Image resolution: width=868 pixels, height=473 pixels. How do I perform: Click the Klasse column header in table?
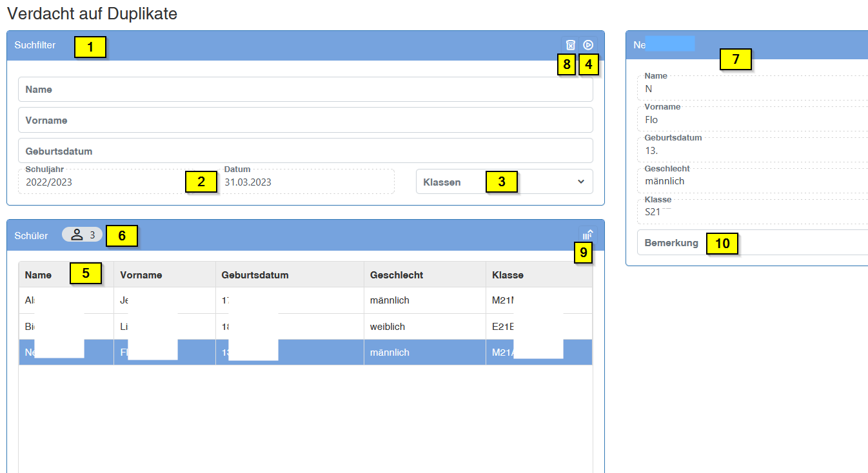pyautogui.click(x=508, y=275)
